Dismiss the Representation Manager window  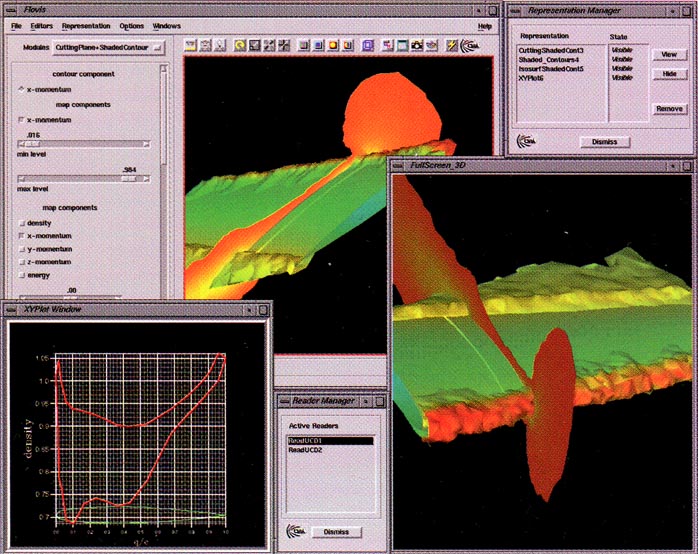[605, 142]
